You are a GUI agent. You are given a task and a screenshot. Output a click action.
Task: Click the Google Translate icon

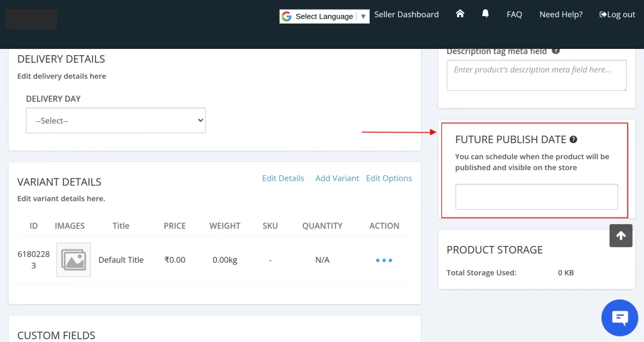click(x=287, y=16)
